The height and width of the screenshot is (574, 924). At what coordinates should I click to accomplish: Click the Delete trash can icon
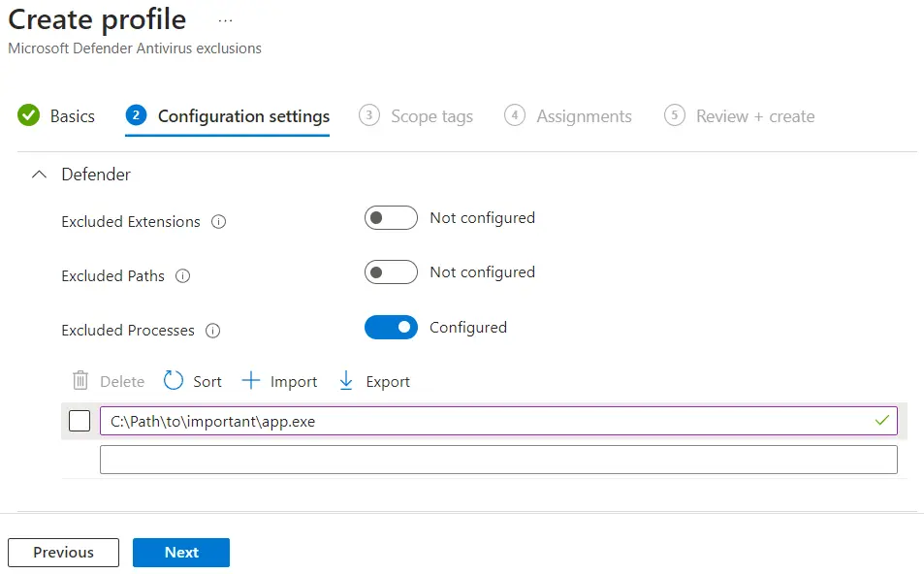(x=80, y=381)
